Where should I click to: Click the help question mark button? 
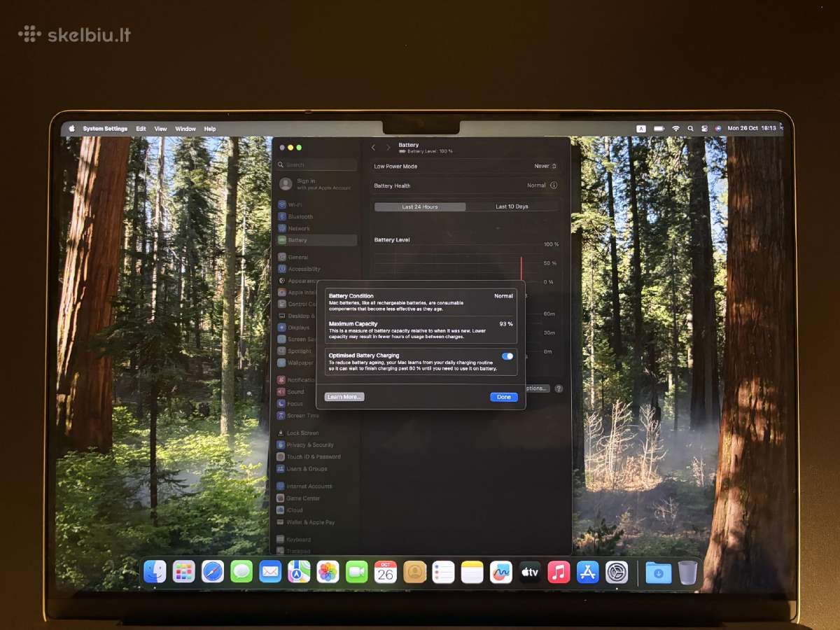point(559,388)
